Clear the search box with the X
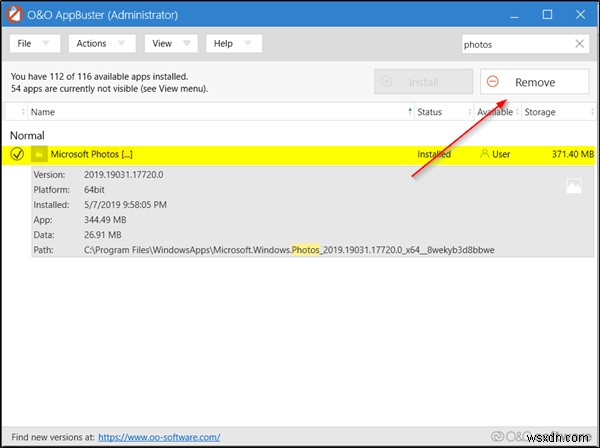 coord(580,44)
